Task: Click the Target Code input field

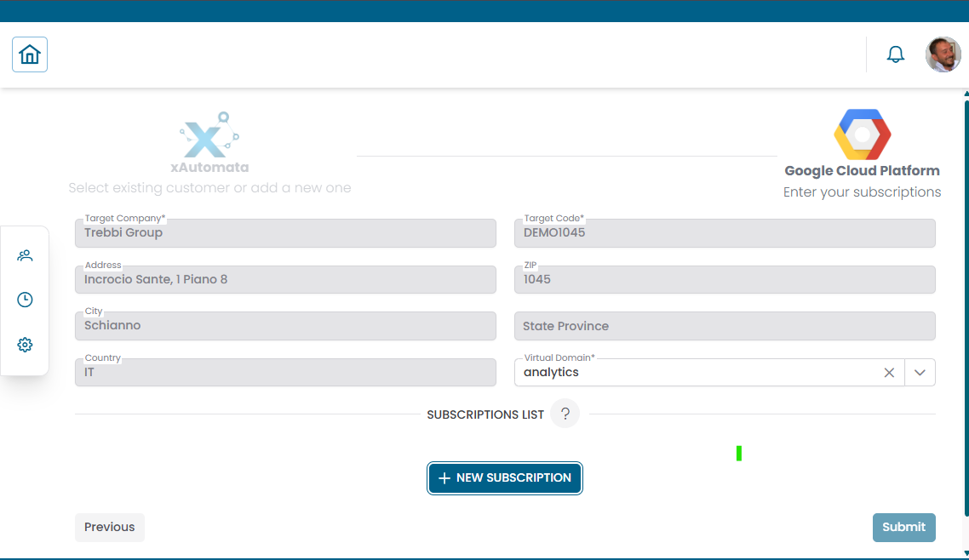Action: pyautogui.click(x=725, y=233)
